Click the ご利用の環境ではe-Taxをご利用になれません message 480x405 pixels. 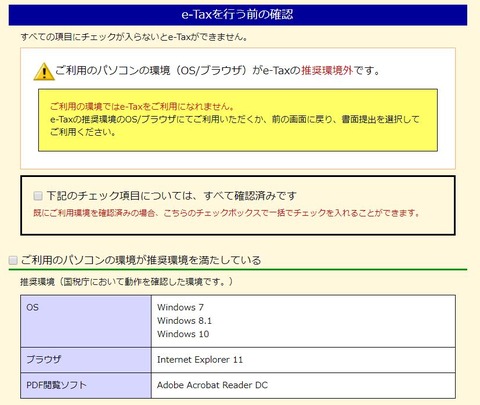pos(142,107)
